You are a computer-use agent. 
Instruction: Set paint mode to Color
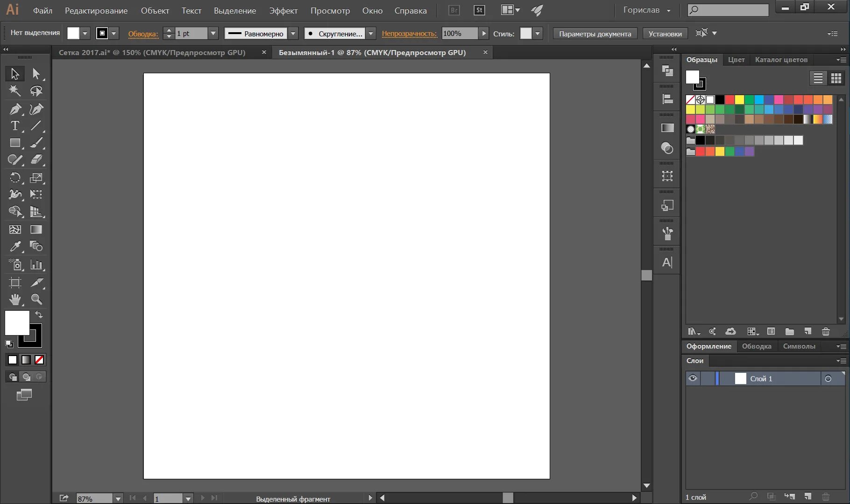pos(13,360)
